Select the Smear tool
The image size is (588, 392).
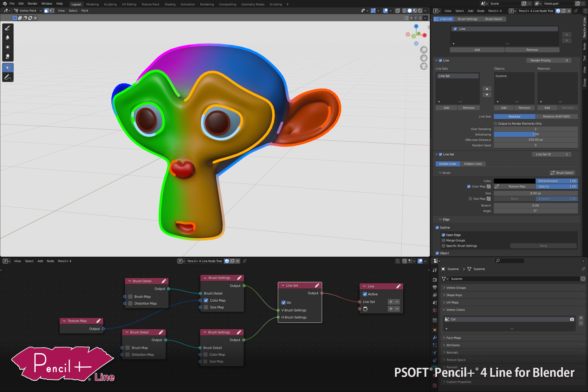(8, 57)
